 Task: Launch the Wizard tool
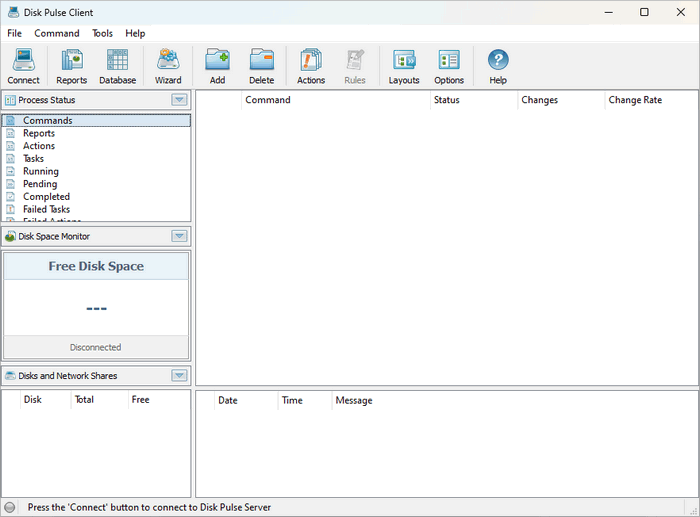click(x=168, y=66)
